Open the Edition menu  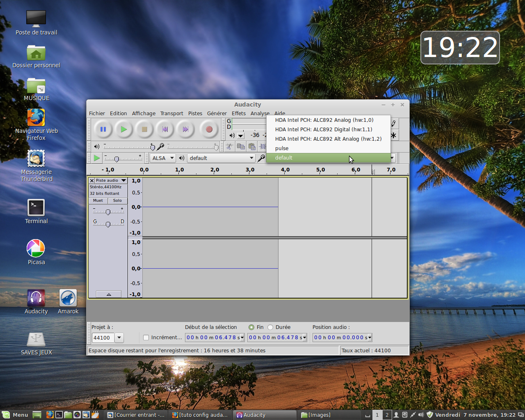(119, 114)
